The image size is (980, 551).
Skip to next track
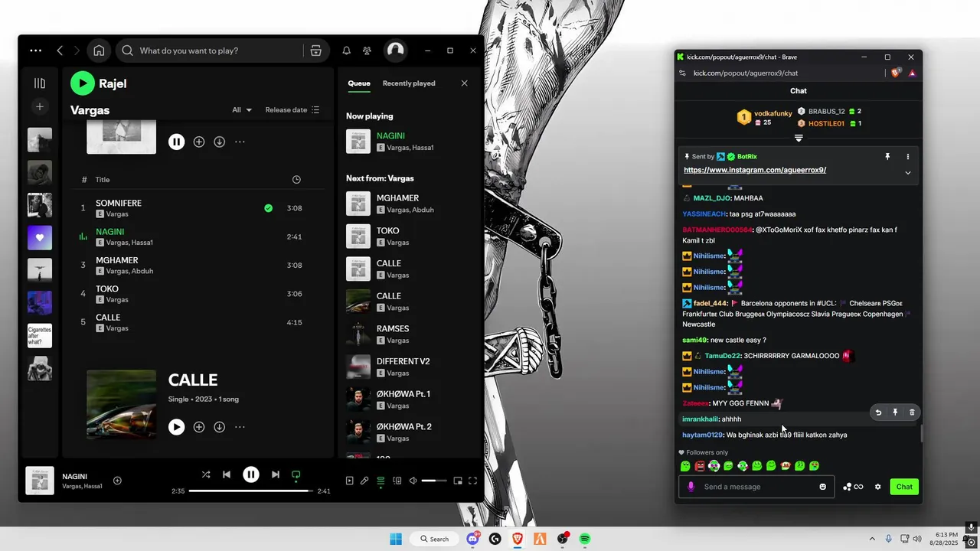[x=276, y=474]
